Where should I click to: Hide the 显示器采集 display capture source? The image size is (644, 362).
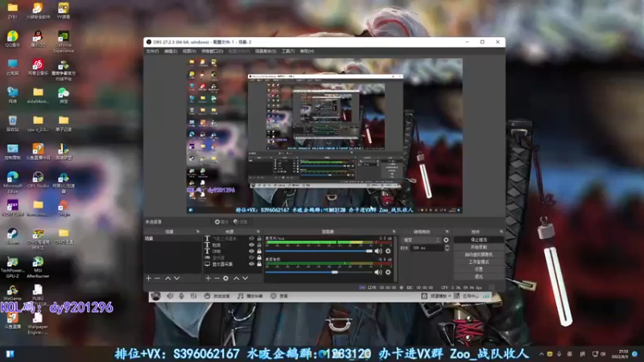coord(251,264)
